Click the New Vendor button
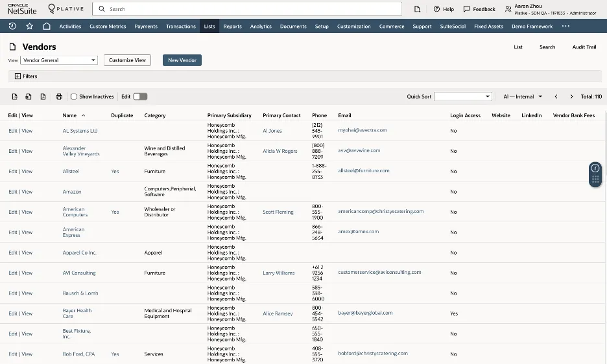The height and width of the screenshot is (364, 607). [182, 60]
